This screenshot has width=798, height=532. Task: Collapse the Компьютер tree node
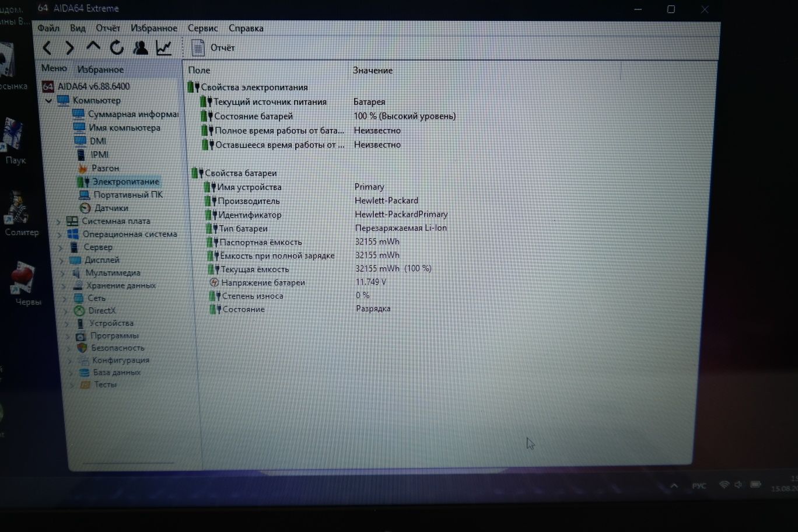click(49, 100)
